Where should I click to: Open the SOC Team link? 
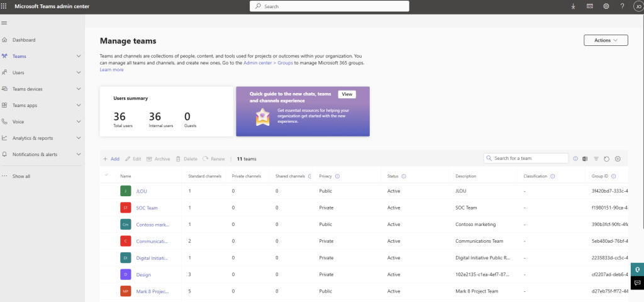coord(147,208)
